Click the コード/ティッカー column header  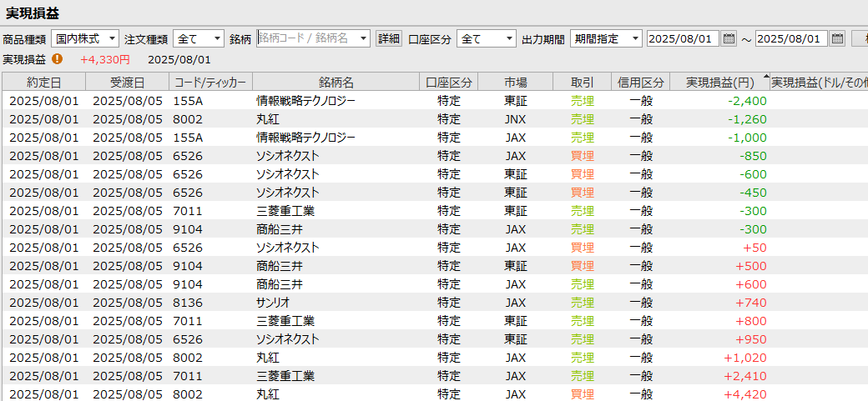[211, 83]
